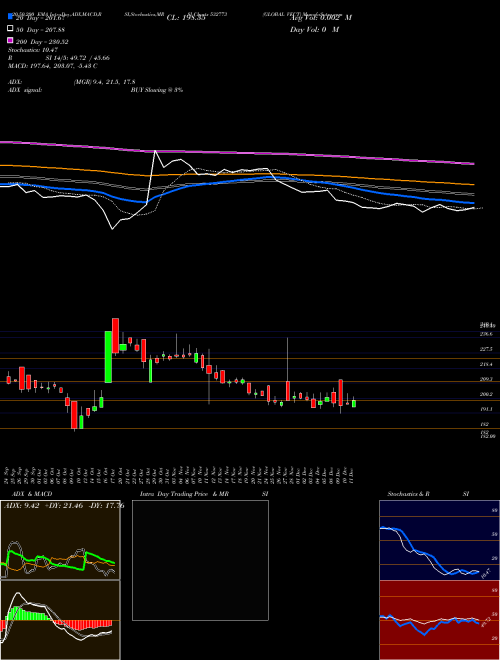The height and width of the screenshot is (660, 500).
Task: Click the 'Intra Day Trading Price & MR' title
Action: click(x=184, y=494)
